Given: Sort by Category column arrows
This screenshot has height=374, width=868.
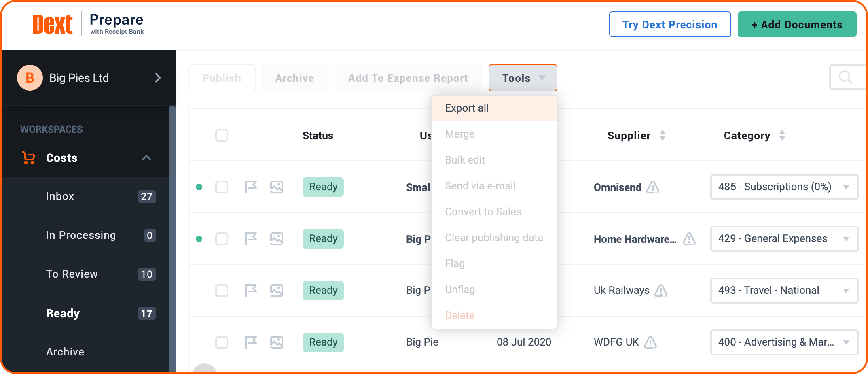Looking at the screenshot, I should coord(782,135).
